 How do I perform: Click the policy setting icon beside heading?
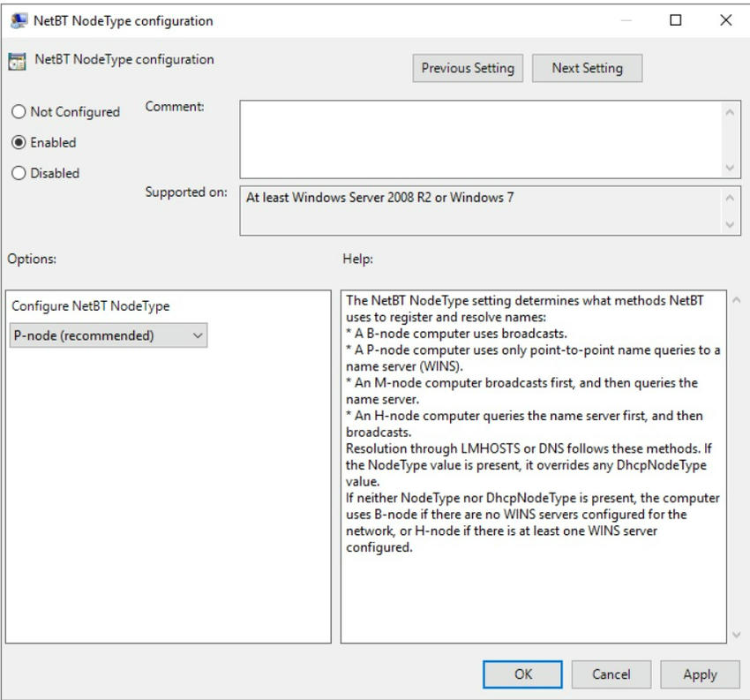[18, 61]
